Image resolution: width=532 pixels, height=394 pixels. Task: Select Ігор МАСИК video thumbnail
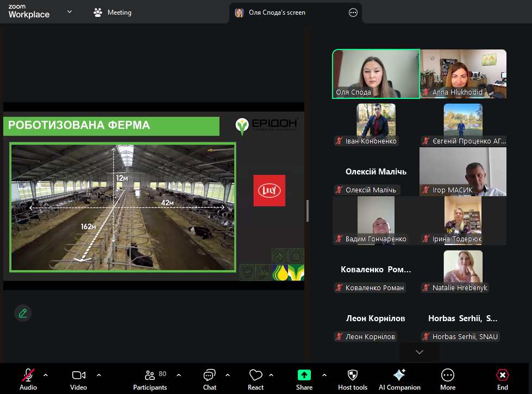(x=463, y=172)
